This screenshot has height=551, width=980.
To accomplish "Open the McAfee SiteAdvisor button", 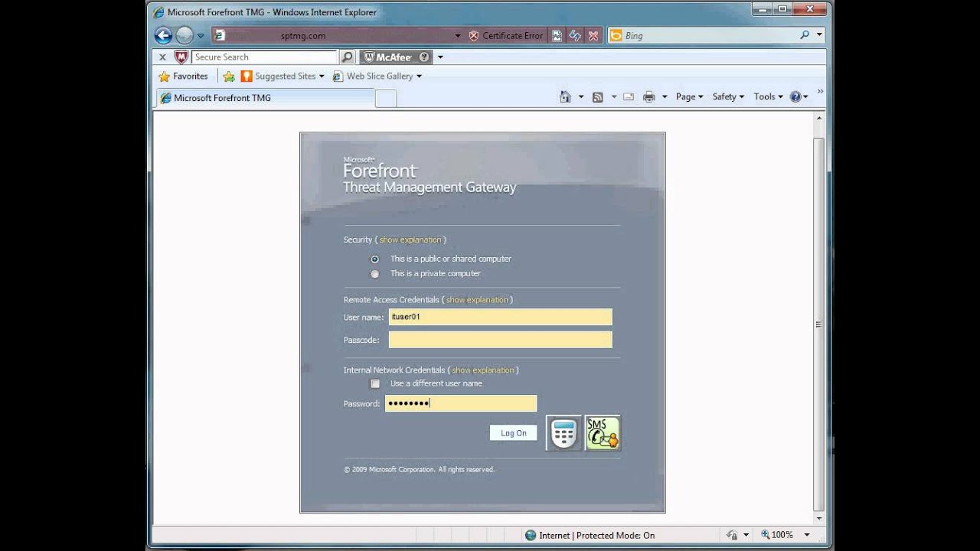I will [397, 57].
